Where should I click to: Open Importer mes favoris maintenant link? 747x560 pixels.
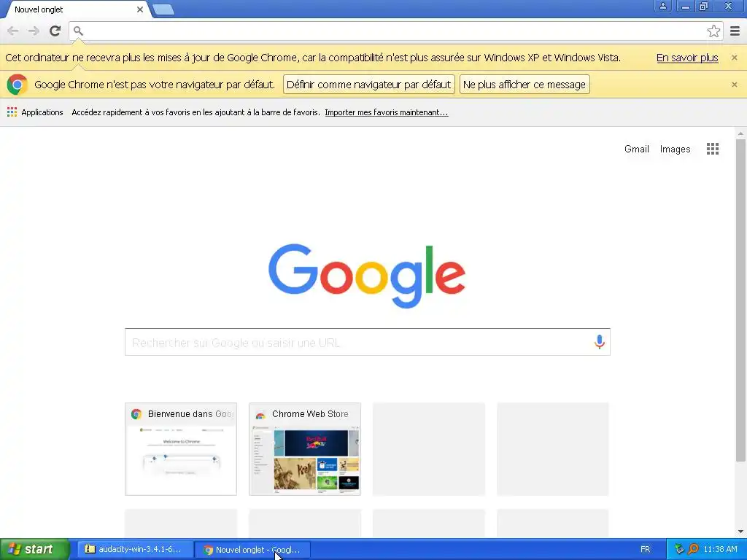(387, 112)
